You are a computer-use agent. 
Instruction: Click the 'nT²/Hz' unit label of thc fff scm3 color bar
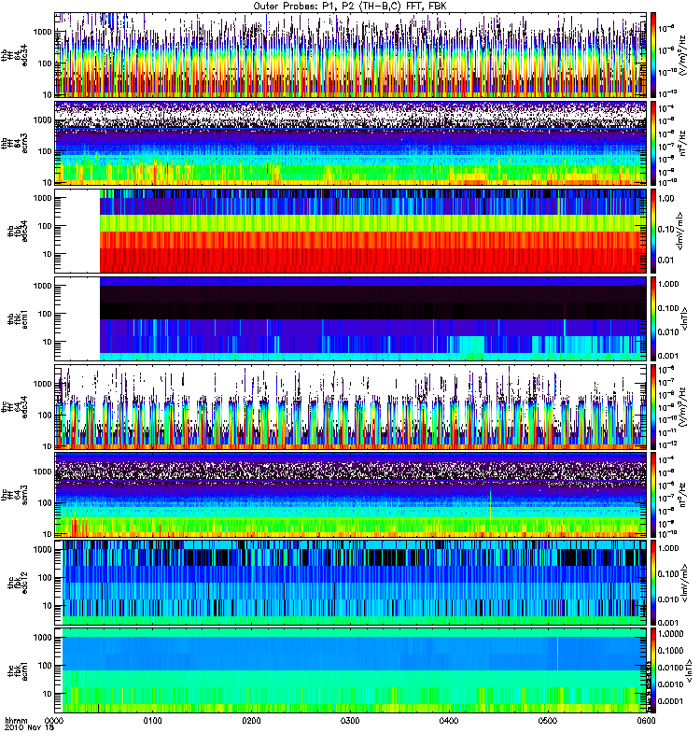coord(682,495)
